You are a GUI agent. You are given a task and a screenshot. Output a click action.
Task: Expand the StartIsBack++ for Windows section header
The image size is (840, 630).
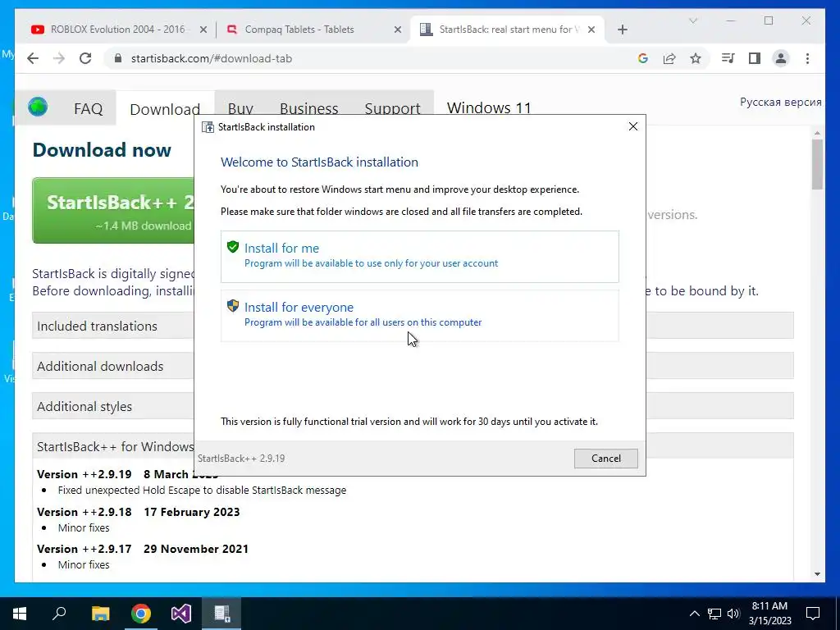pyautogui.click(x=113, y=446)
